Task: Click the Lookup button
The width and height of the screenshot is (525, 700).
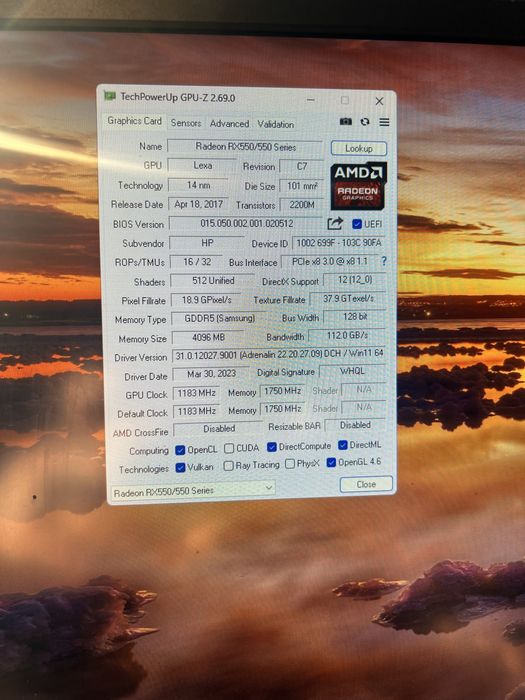Action: tap(358, 148)
